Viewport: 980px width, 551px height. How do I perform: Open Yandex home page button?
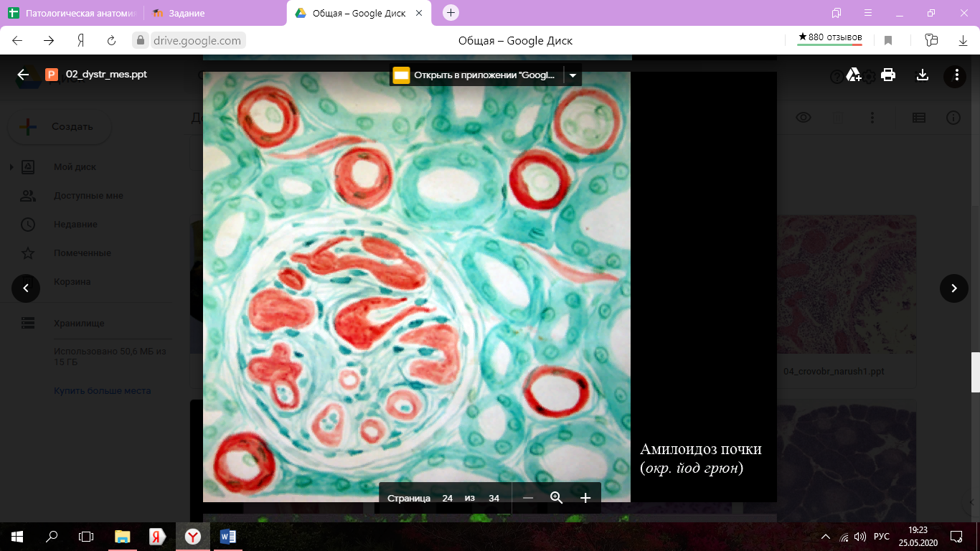click(x=81, y=41)
